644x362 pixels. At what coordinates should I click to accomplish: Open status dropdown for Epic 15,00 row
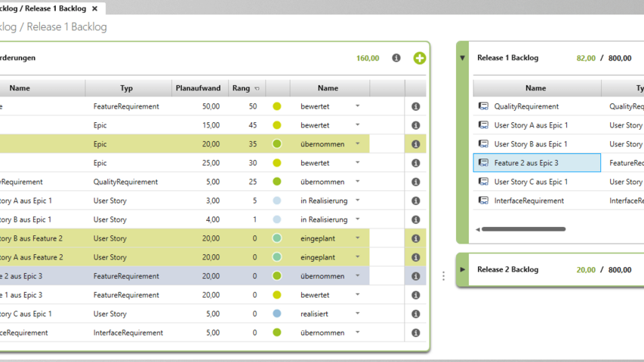click(358, 125)
